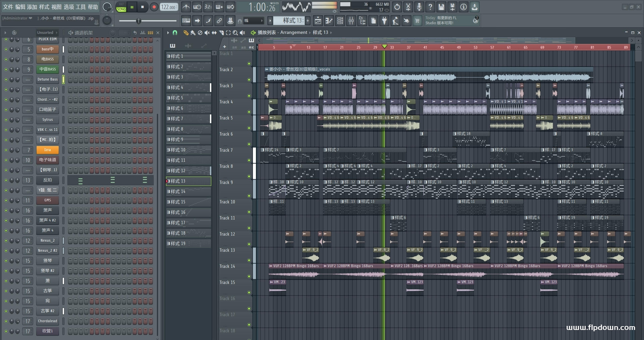Screen dimensions: 644x340
Task: Toggle the mute light on playlist Track 2
Action: pyautogui.click(x=249, y=80)
